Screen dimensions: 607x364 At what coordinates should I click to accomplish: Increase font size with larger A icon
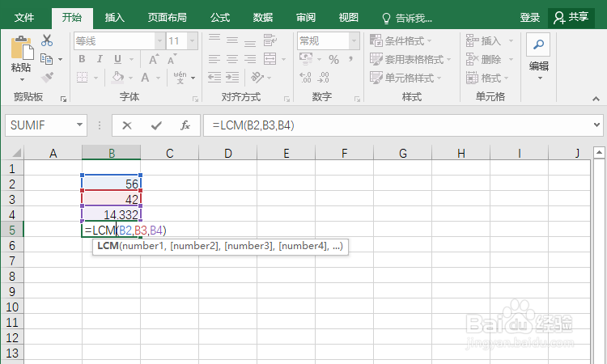click(x=154, y=59)
